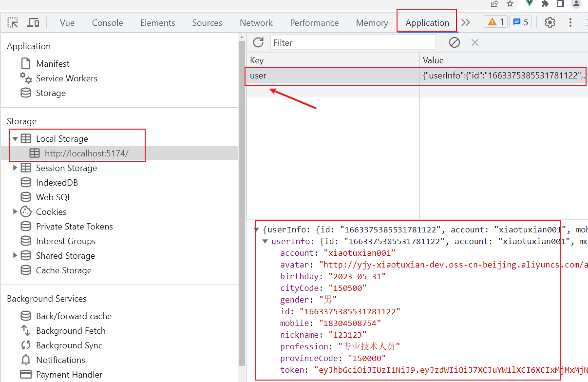Click the account "xiaotuxian001" property line
Image resolution: width=588 pixels, height=382 pixels.
[x=338, y=253]
